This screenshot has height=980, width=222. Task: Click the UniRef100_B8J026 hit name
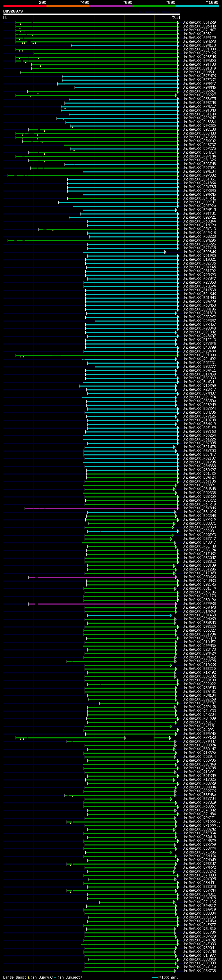pos(199,512)
